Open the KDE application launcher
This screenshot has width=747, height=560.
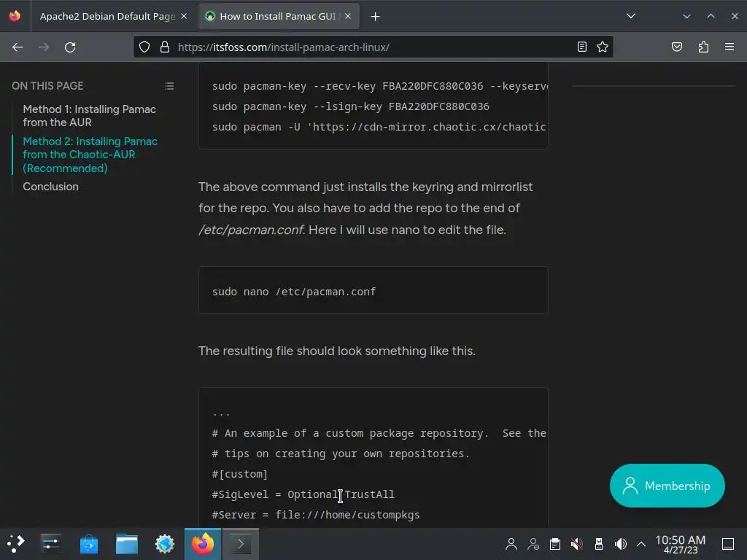16,544
